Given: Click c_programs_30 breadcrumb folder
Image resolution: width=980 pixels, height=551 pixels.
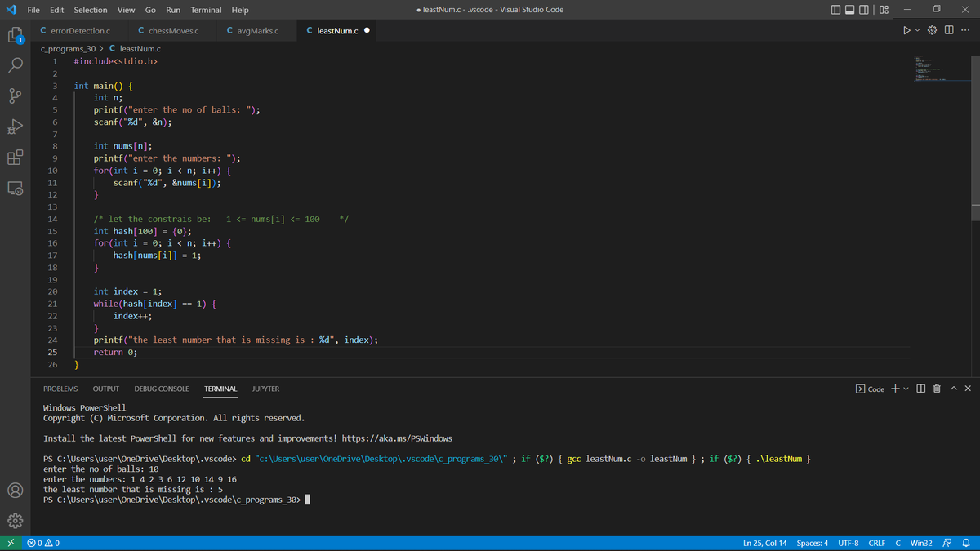Looking at the screenshot, I should click(x=68, y=49).
